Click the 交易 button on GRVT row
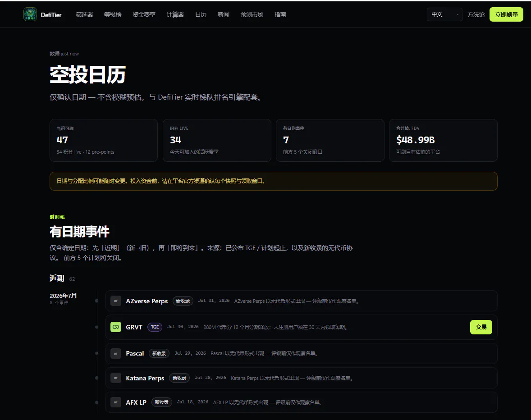 point(481,327)
